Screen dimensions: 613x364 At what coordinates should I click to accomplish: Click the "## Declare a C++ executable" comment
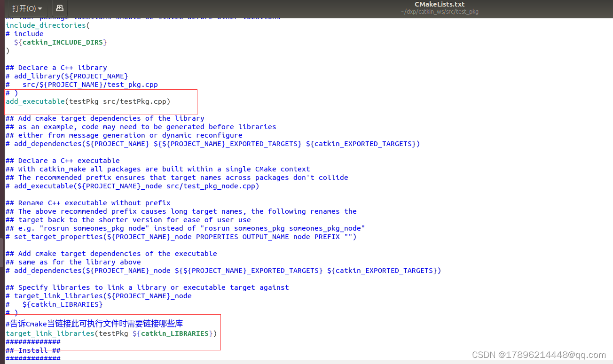[x=63, y=161]
